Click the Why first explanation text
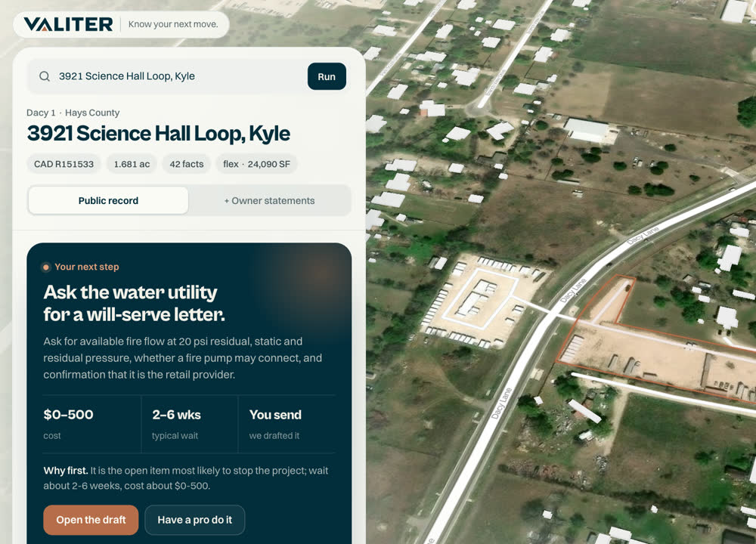Viewport: 756px width, 544px height. [186, 478]
